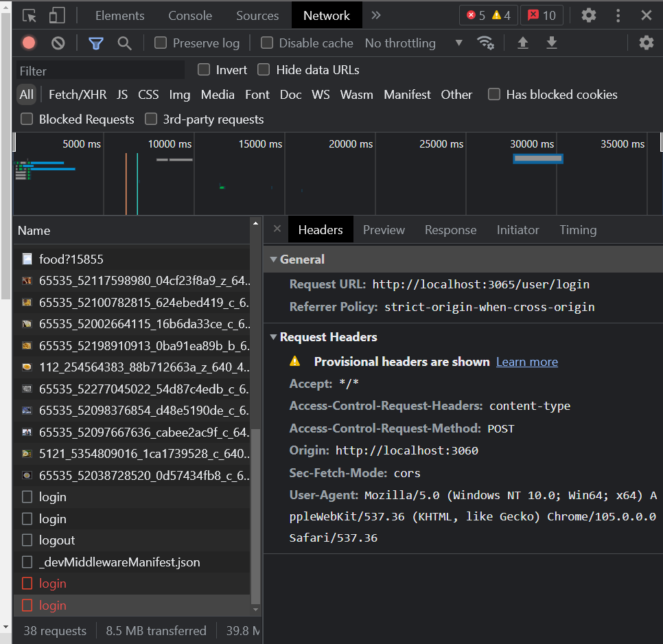Toggle the device emulation toolbar

56,15
